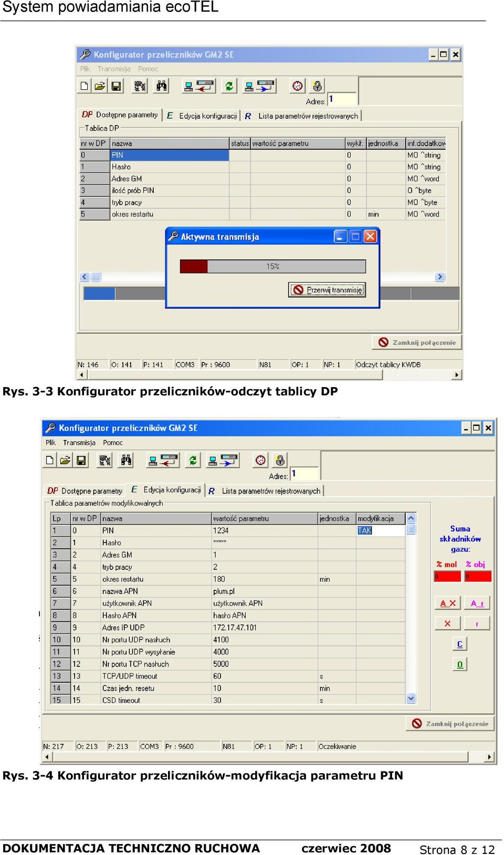Click modyfikacja column header in lower table

point(381,518)
